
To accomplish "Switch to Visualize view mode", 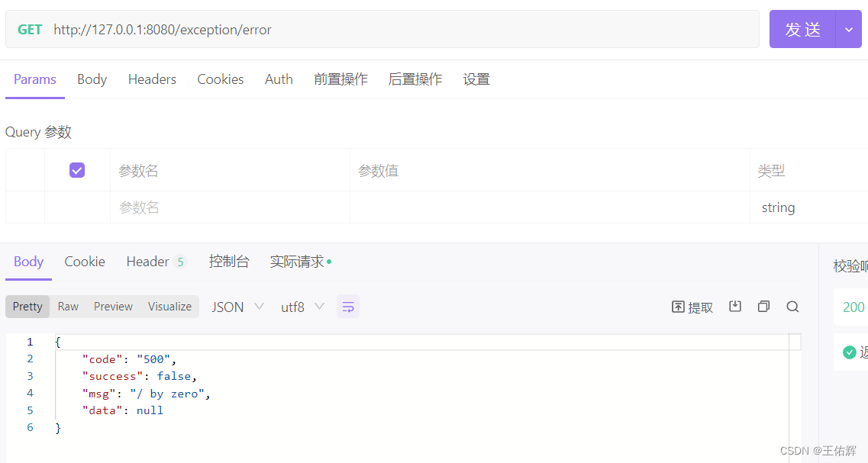I will 169,307.
